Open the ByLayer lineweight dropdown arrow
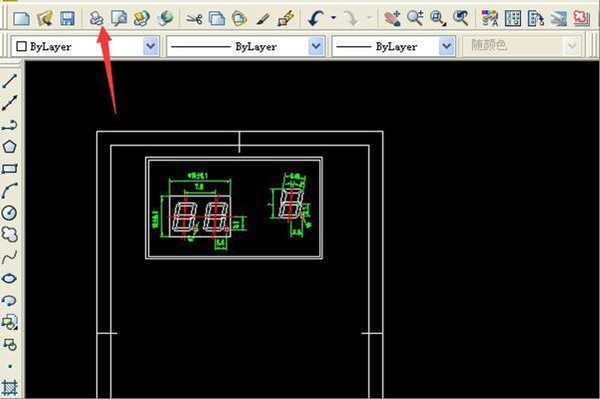 pos(447,46)
